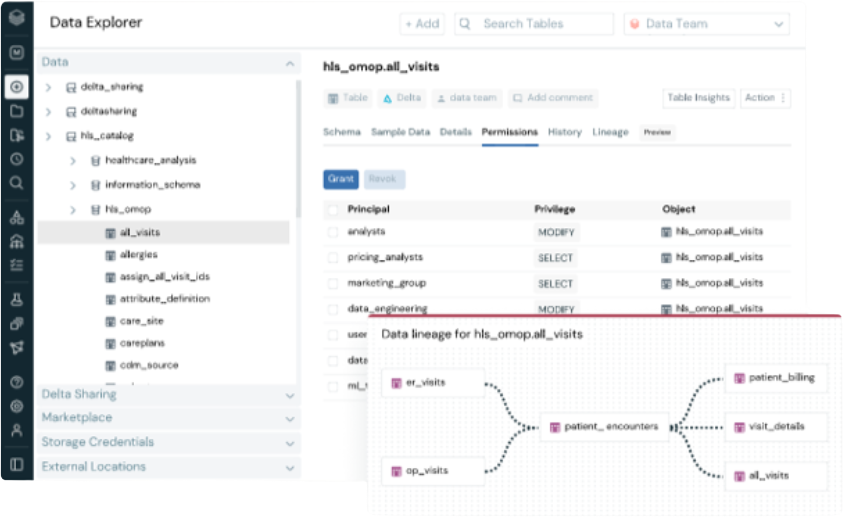
Task: Expand the deltasharing catalog
Action: tap(48, 112)
